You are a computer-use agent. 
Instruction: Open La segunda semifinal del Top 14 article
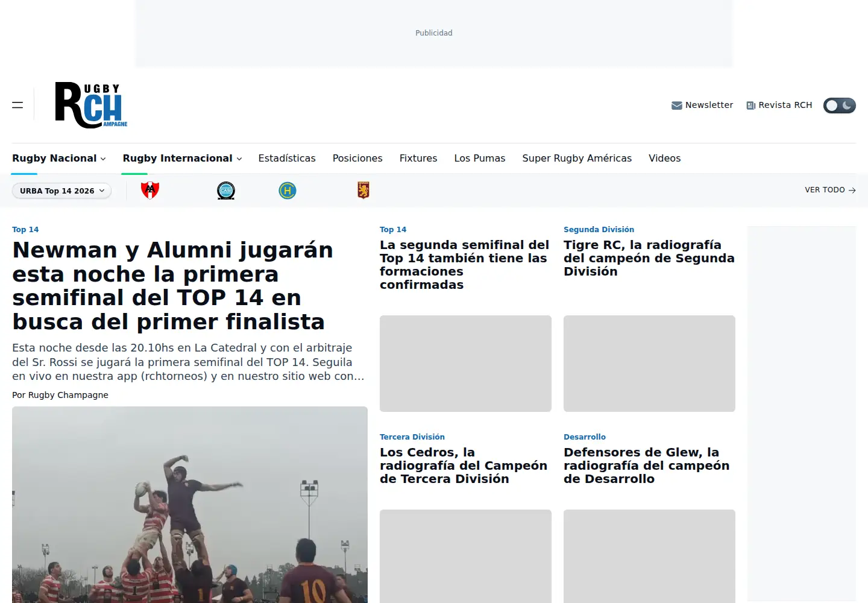point(464,265)
